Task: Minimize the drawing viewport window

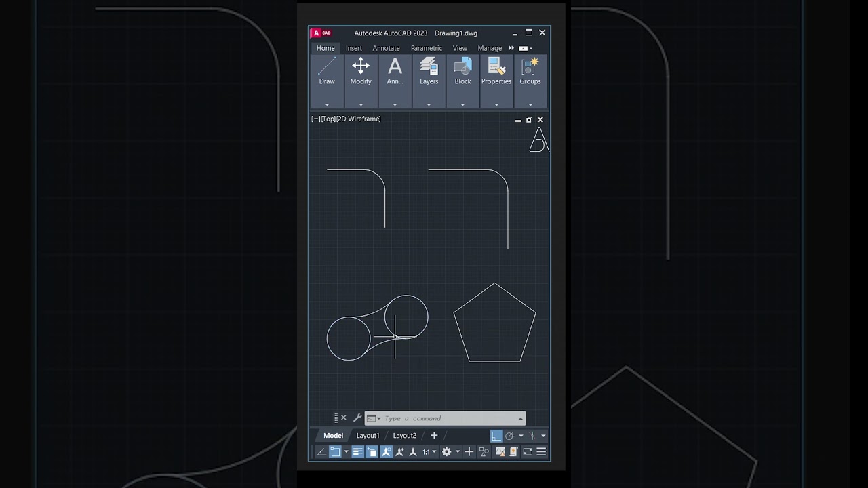Action: (x=518, y=120)
